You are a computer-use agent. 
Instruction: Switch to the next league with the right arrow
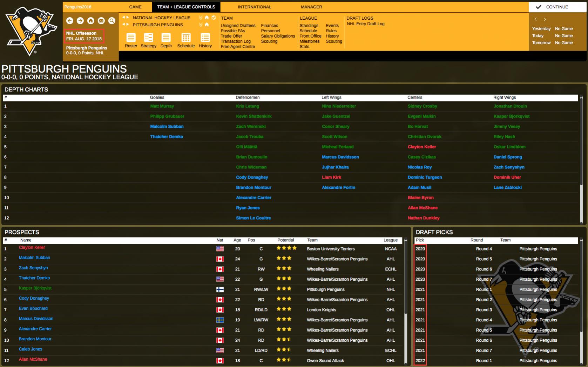click(128, 18)
